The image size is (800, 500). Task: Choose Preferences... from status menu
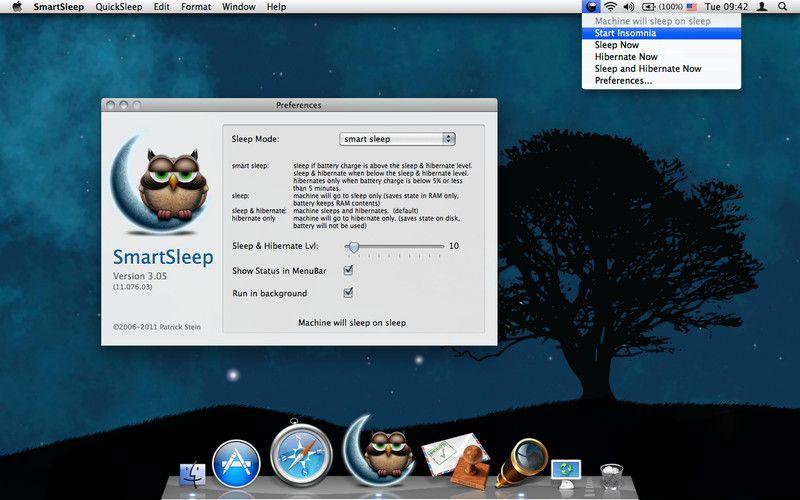tap(661, 80)
